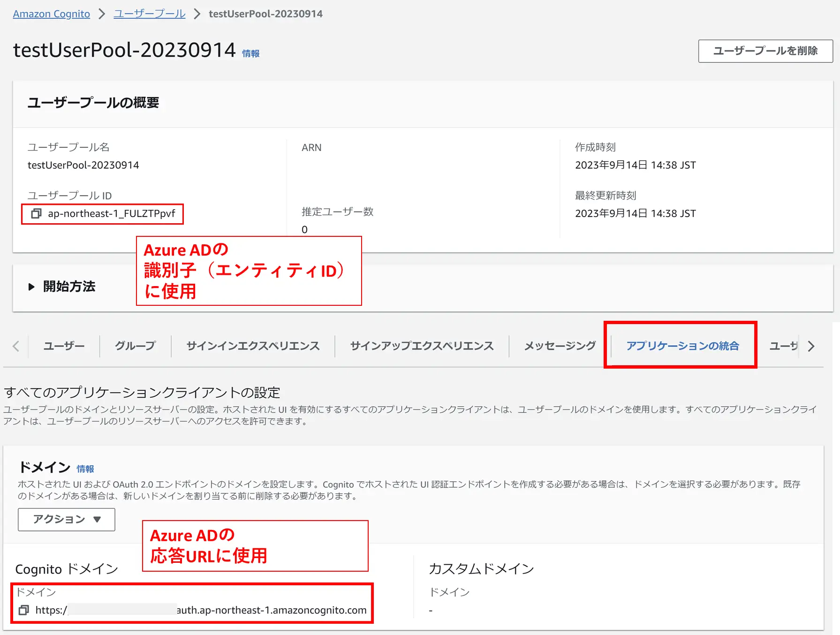Image resolution: width=840 pixels, height=635 pixels.
Task: Click the カスタムドメイン heading
Action: [x=481, y=569]
